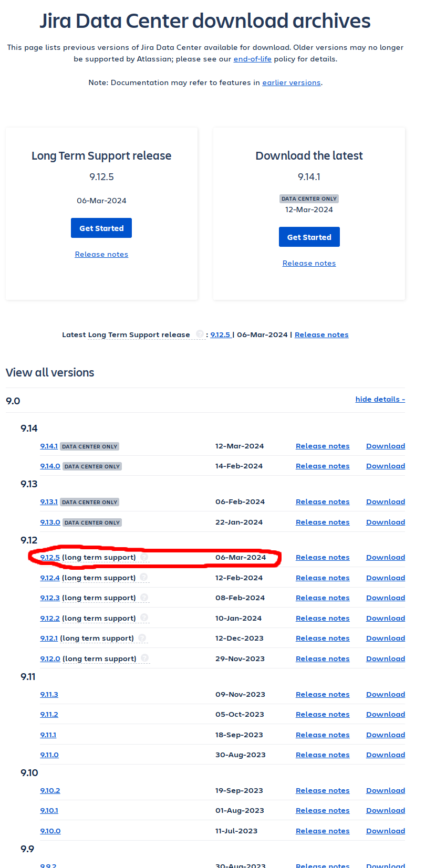Open version 9.14.1 link
436x868 pixels.
point(49,446)
